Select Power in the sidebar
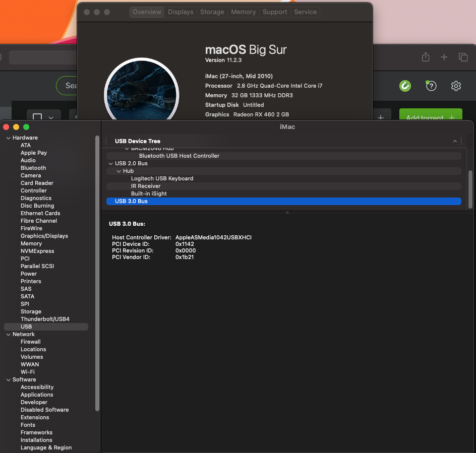Image resolution: width=476 pixels, height=453 pixels. (29, 274)
